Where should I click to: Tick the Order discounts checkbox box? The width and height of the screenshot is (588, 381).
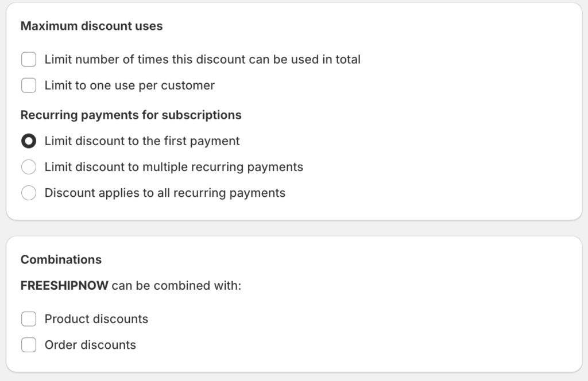pos(29,345)
